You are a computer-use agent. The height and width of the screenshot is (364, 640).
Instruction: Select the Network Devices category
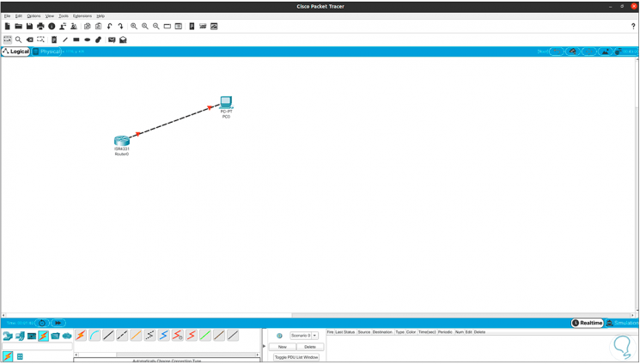tap(8, 336)
